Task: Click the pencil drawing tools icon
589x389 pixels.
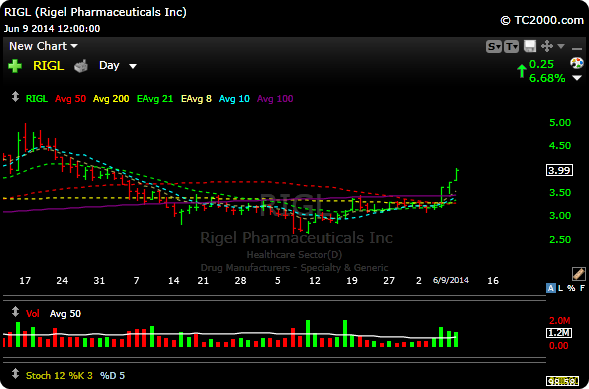Action: pos(578,274)
